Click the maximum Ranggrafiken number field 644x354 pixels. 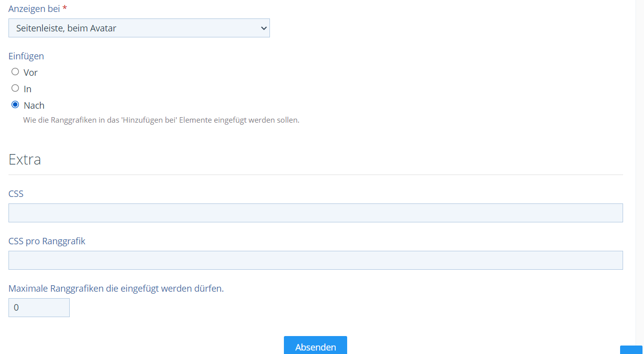click(39, 308)
